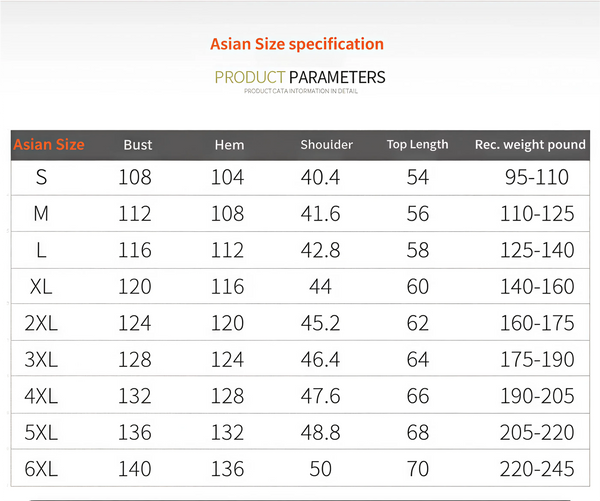Select the S size row label
The width and height of the screenshot is (600, 501).
(41, 177)
